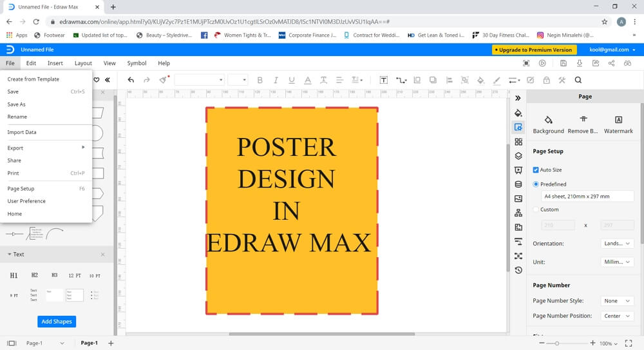Viewport: 644px width, 350px height.
Task: Bookmark page with star icon
Action: pos(604,22)
